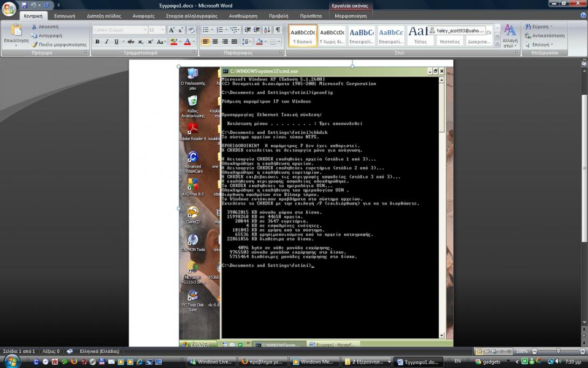Apply red font color button
This screenshot has width=588, height=368.
(x=187, y=42)
